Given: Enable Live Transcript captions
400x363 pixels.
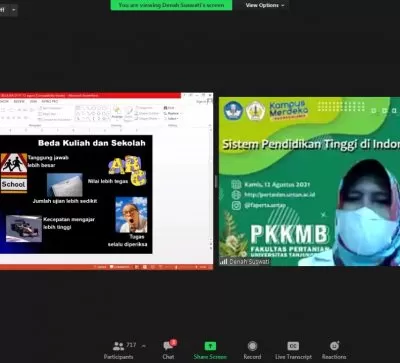Looking at the screenshot, I should click(x=293, y=351).
